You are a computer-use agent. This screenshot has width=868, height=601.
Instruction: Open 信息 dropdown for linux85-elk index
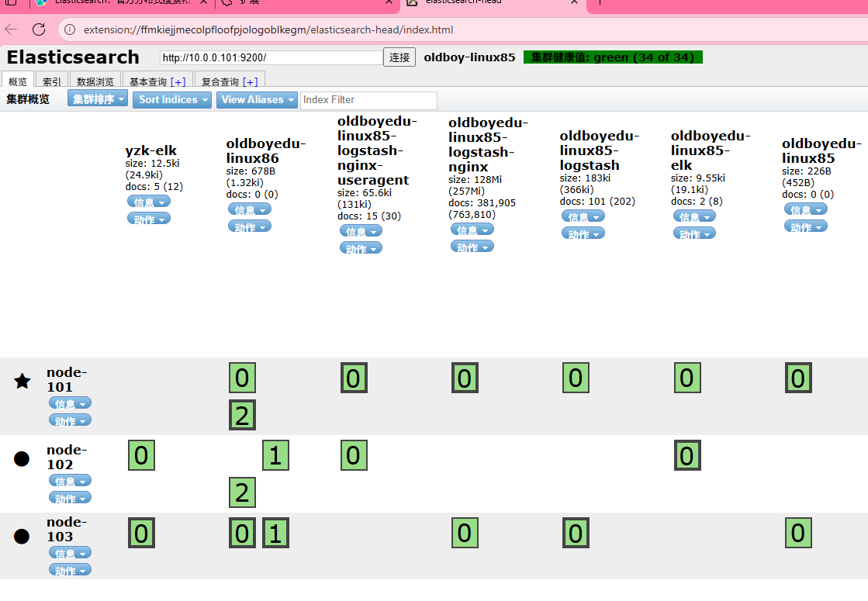695,216
